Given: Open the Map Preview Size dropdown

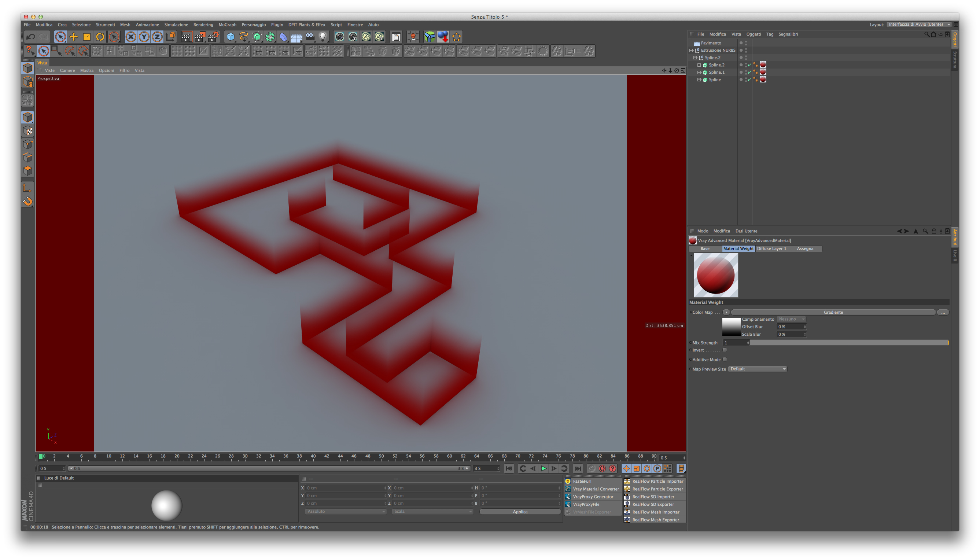Looking at the screenshot, I should (x=757, y=369).
